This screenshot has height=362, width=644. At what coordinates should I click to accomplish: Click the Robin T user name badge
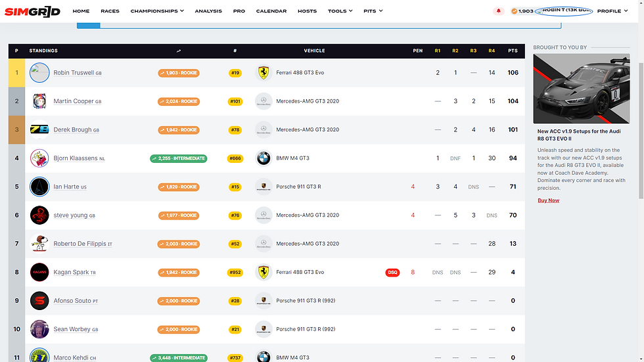564,11
